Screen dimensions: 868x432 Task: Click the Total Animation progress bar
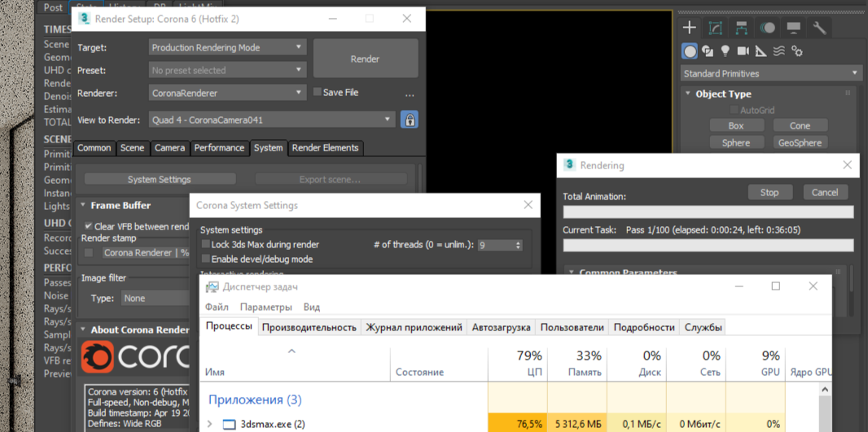click(x=708, y=212)
